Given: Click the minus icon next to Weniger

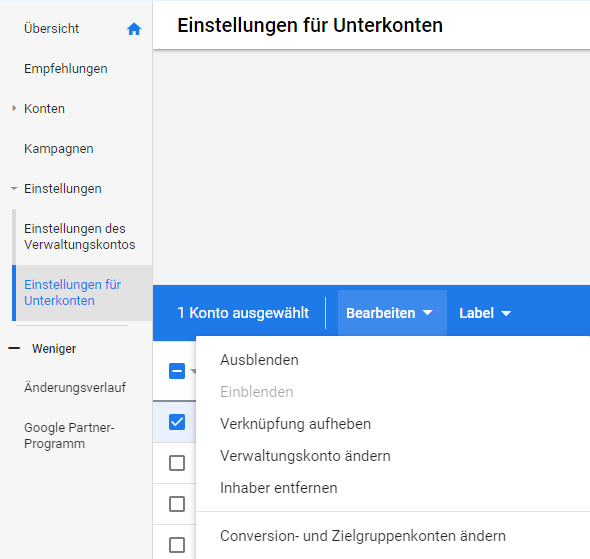Looking at the screenshot, I should tap(14, 349).
